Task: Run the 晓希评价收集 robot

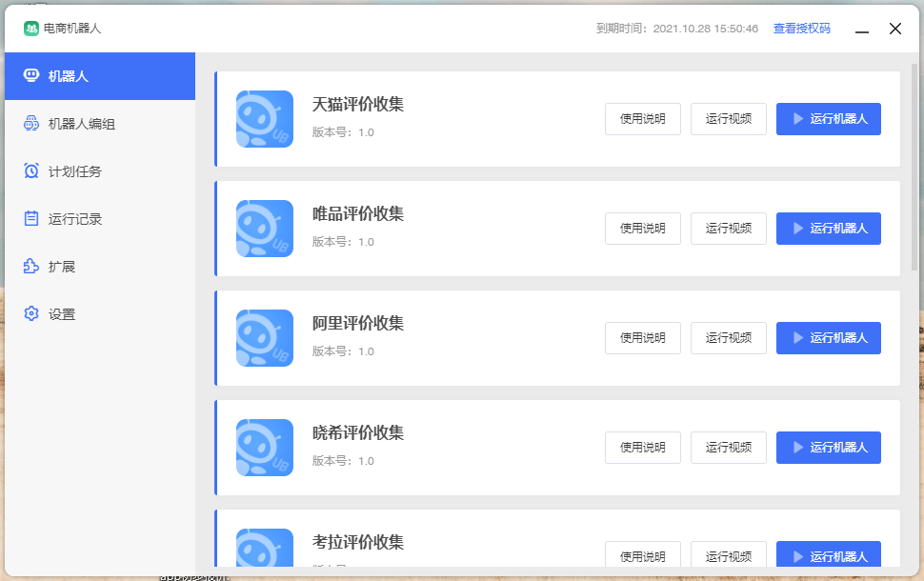Action: (x=829, y=448)
